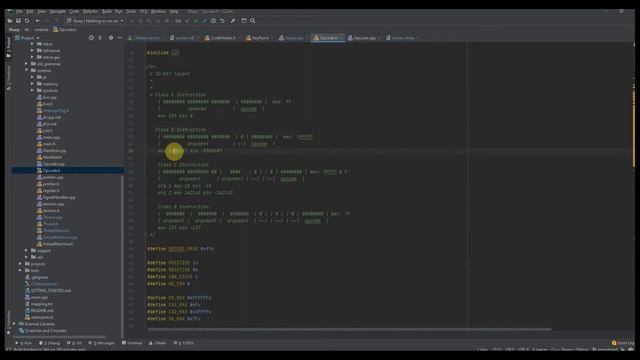The height and width of the screenshot is (360, 640).
Task: Open the Help menu
Action: tap(174, 11)
